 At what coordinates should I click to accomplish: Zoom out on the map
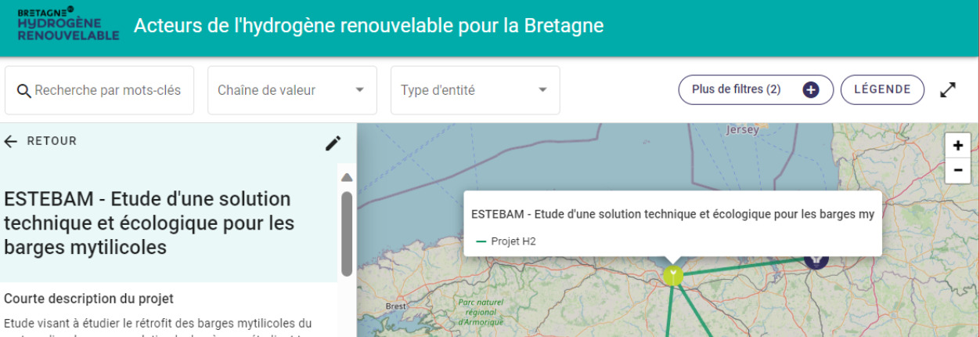point(958,169)
